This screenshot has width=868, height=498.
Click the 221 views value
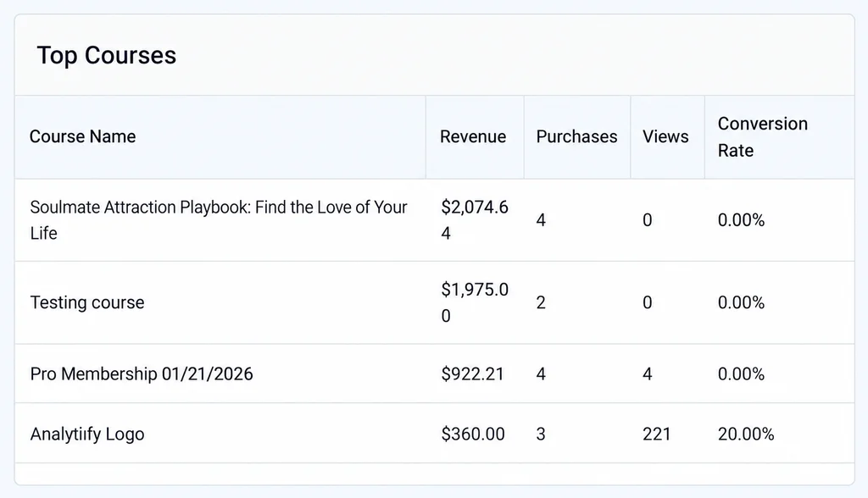pyautogui.click(x=657, y=434)
